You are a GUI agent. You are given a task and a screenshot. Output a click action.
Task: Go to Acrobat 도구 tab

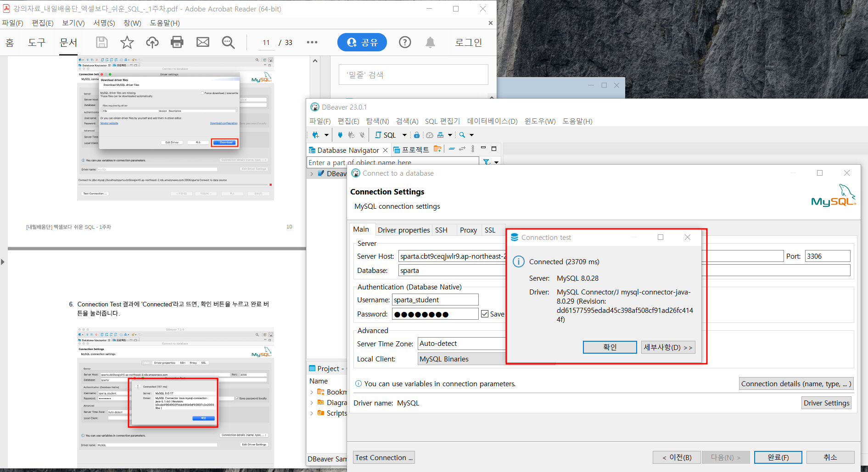pyautogui.click(x=37, y=43)
